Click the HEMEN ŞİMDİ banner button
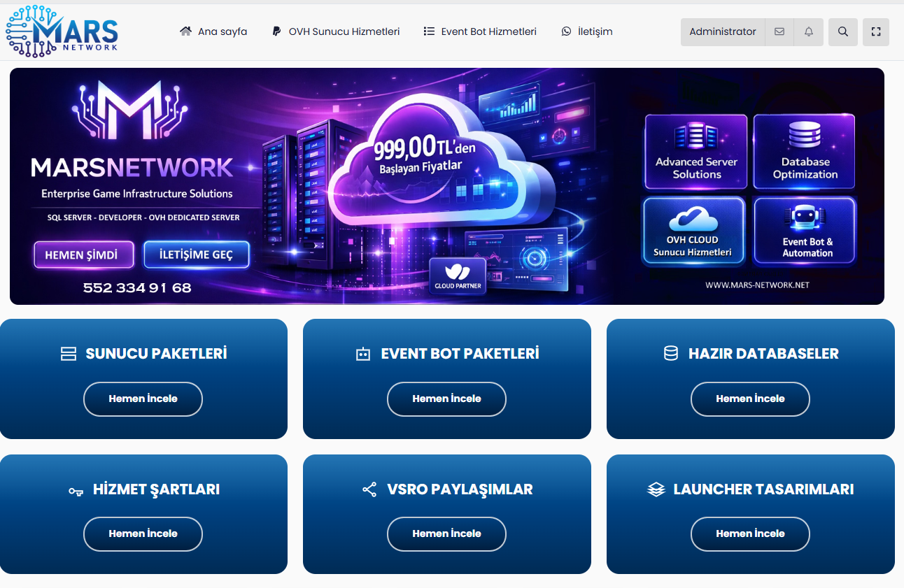 pos(84,255)
